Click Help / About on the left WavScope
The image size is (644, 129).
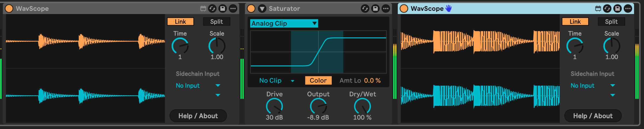pyautogui.click(x=198, y=116)
